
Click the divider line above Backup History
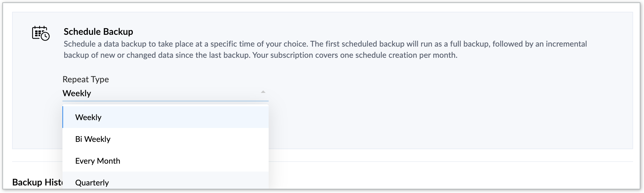455,162
